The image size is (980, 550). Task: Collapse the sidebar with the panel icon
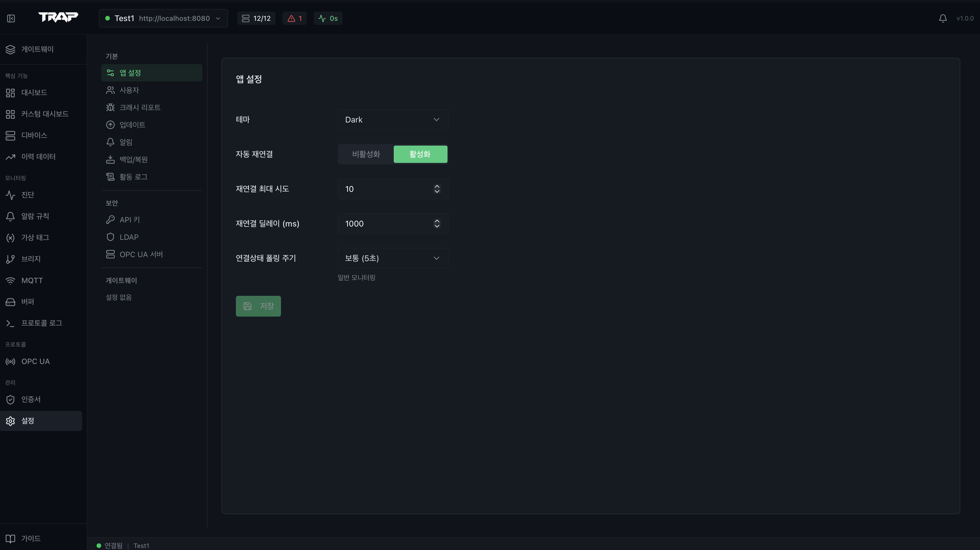[11, 18]
